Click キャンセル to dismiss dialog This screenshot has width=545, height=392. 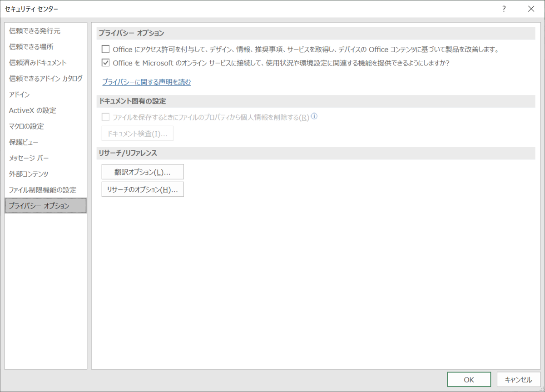click(x=519, y=380)
